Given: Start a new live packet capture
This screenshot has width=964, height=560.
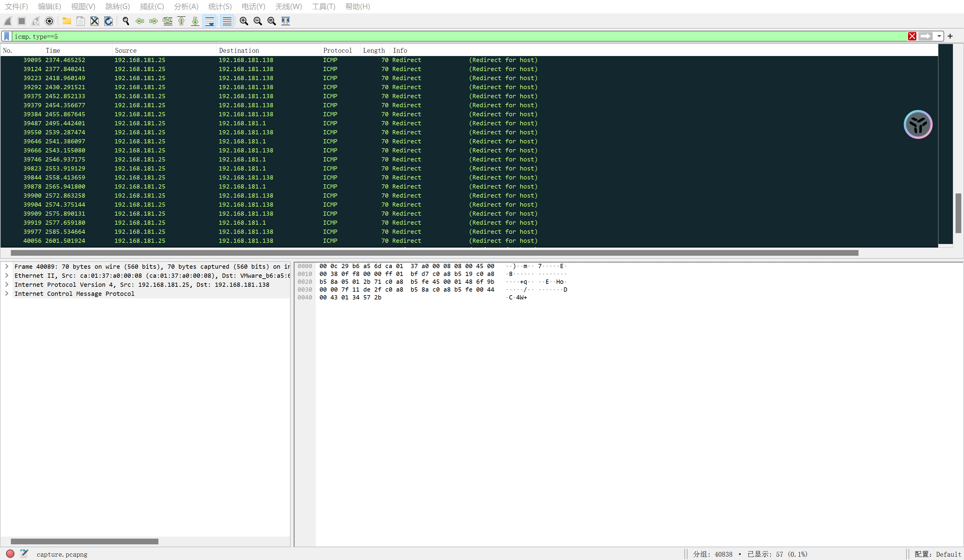Looking at the screenshot, I should click(x=8, y=21).
